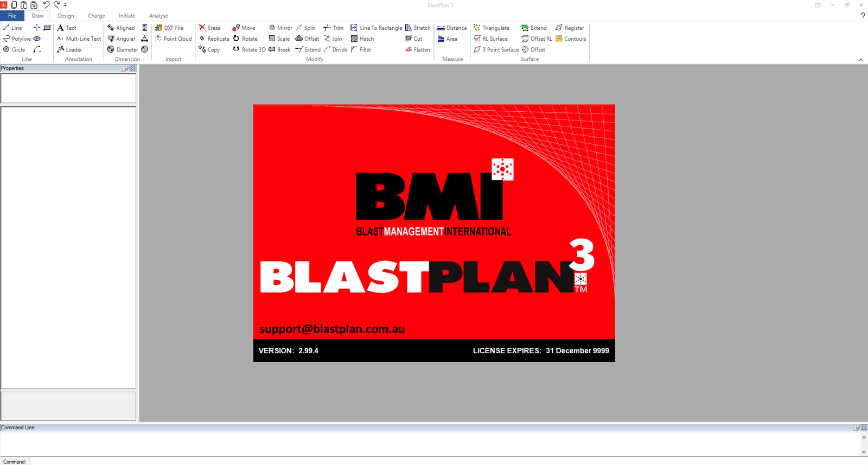
Task: Close the Command Line panel
Action: (x=864, y=428)
